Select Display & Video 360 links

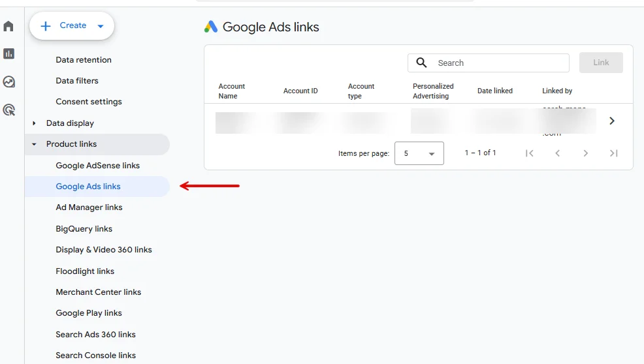point(103,249)
